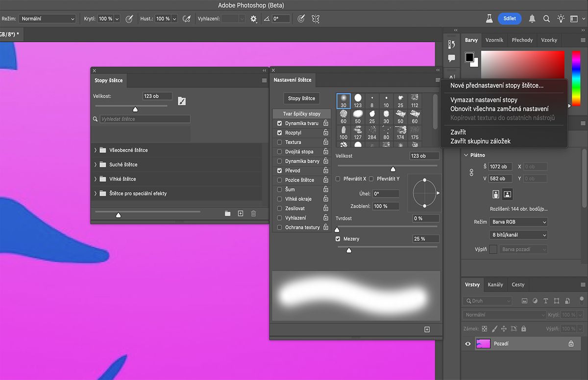This screenshot has height=380, width=588.
Task: Enable airbrush-style build-up icon
Action: pos(186,19)
